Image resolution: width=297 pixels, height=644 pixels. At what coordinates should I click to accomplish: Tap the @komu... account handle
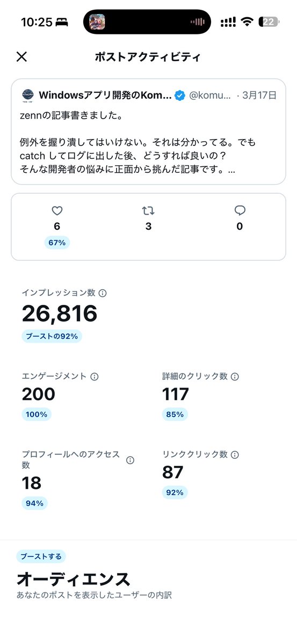[211, 96]
